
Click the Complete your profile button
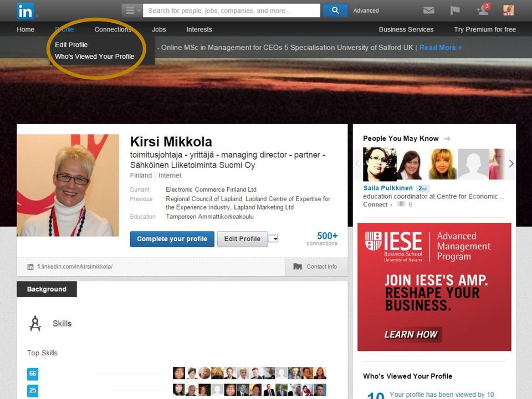(172, 239)
